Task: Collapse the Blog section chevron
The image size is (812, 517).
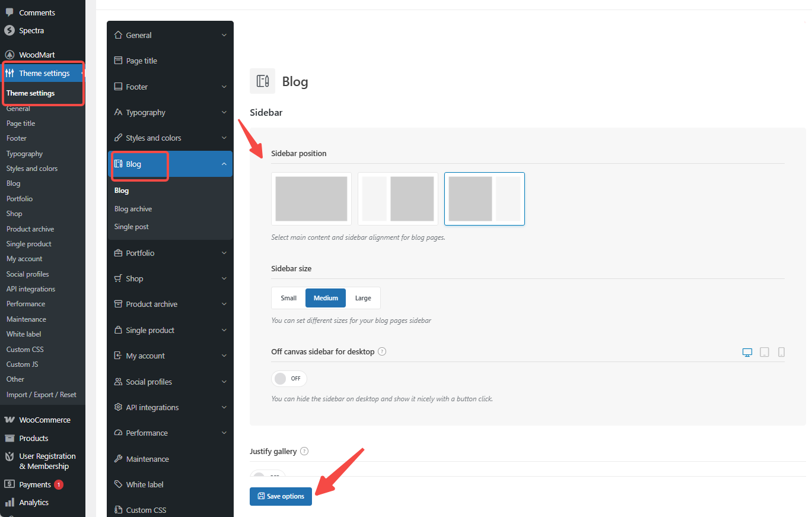Action: pyautogui.click(x=224, y=164)
